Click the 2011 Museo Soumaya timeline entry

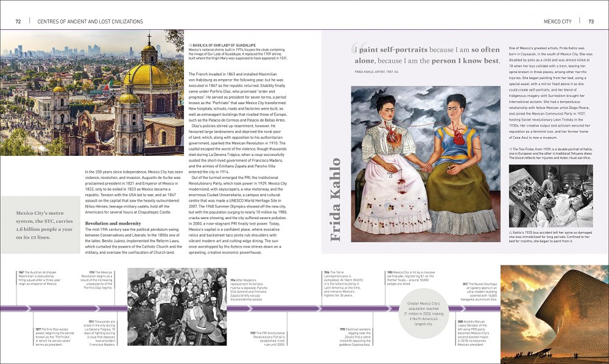480,292
